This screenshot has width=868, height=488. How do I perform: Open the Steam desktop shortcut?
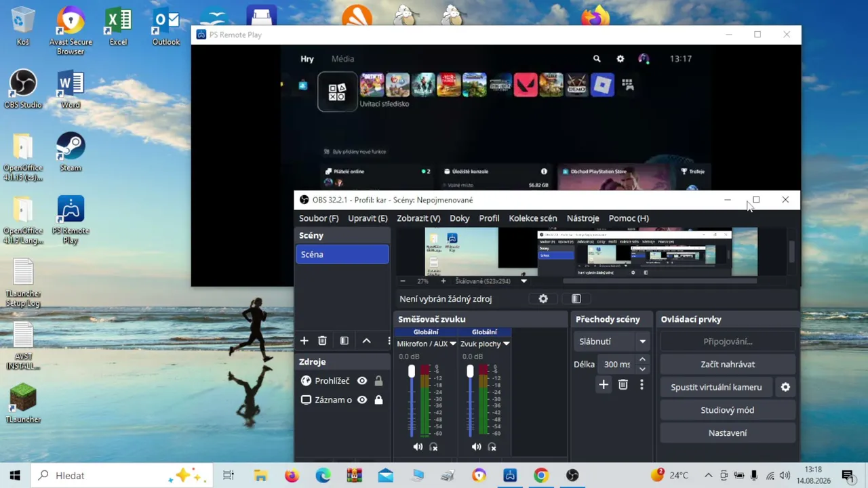(x=71, y=152)
